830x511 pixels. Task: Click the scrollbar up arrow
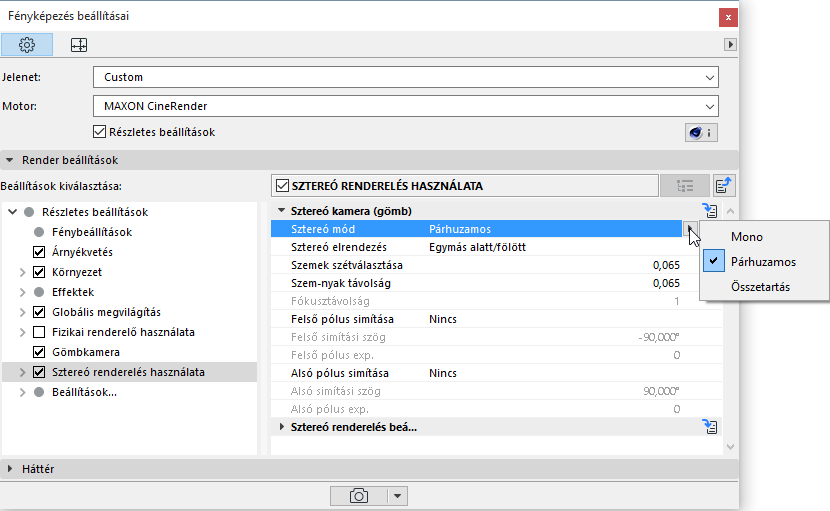tap(730, 211)
